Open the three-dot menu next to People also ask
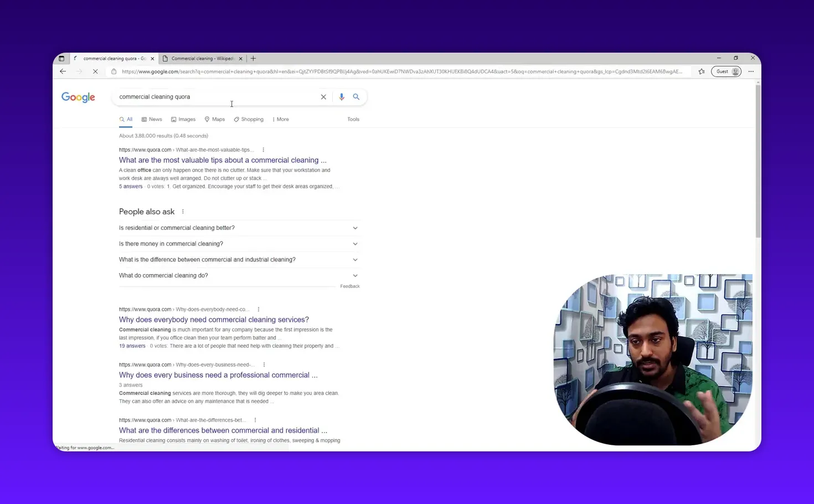Viewport: 814px width, 504px height. pos(183,211)
